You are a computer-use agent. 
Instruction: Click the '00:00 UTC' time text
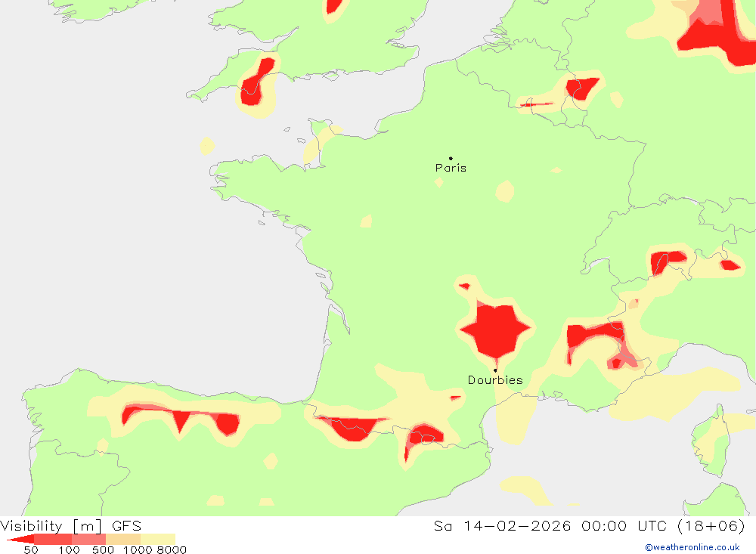[624, 525]
